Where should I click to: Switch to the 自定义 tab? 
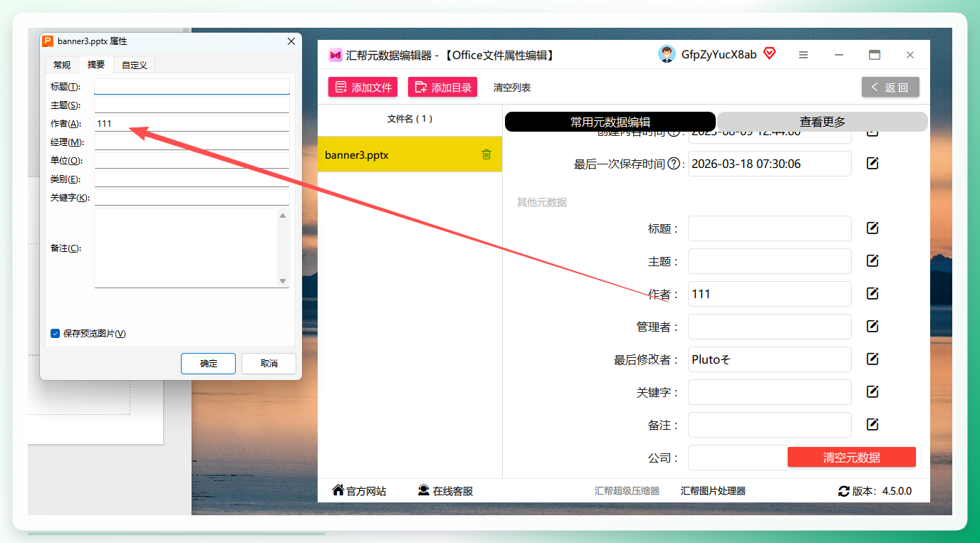point(135,65)
